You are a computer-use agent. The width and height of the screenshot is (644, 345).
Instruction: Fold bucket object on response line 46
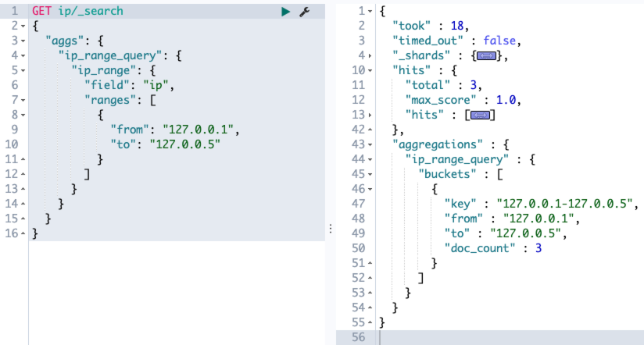[x=370, y=189]
